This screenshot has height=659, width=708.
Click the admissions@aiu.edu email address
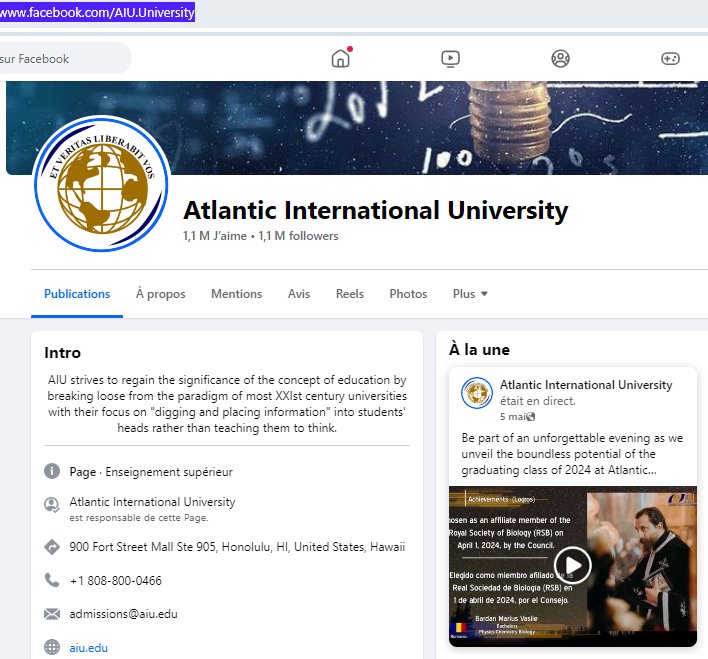click(123, 614)
